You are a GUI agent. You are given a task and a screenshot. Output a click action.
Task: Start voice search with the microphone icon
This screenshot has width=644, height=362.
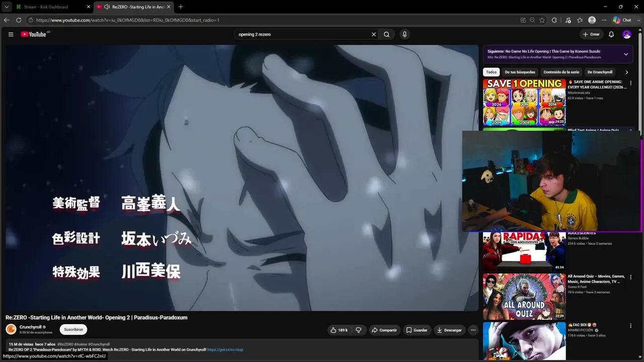(x=405, y=34)
